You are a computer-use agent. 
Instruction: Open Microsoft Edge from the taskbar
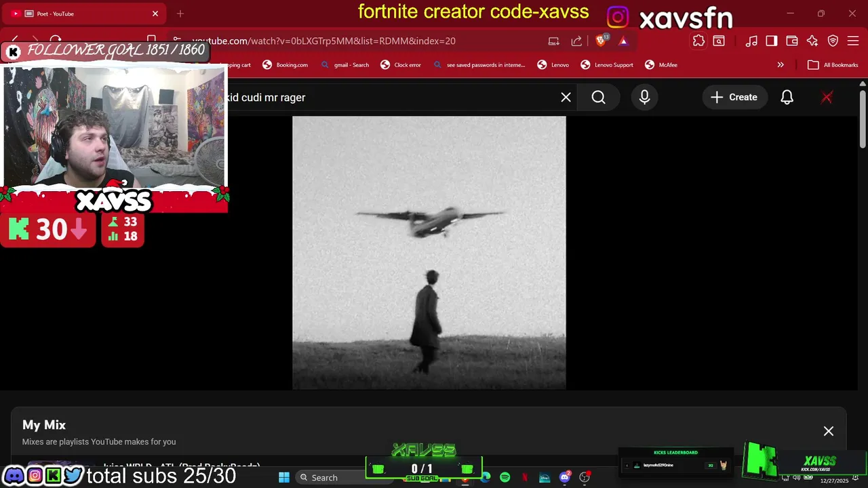[x=486, y=478]
